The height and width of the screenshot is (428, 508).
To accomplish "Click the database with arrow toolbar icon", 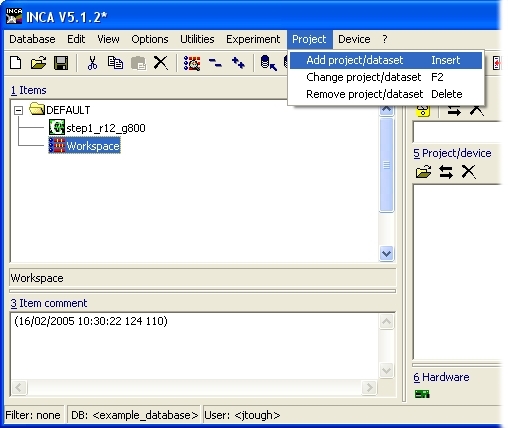I will coord(269,63).
